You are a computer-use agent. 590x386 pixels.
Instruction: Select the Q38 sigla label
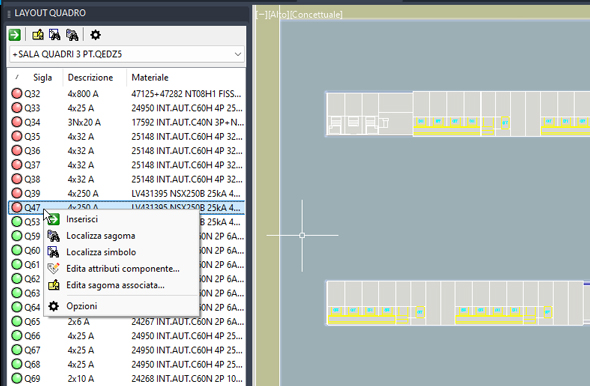(32, 179)
